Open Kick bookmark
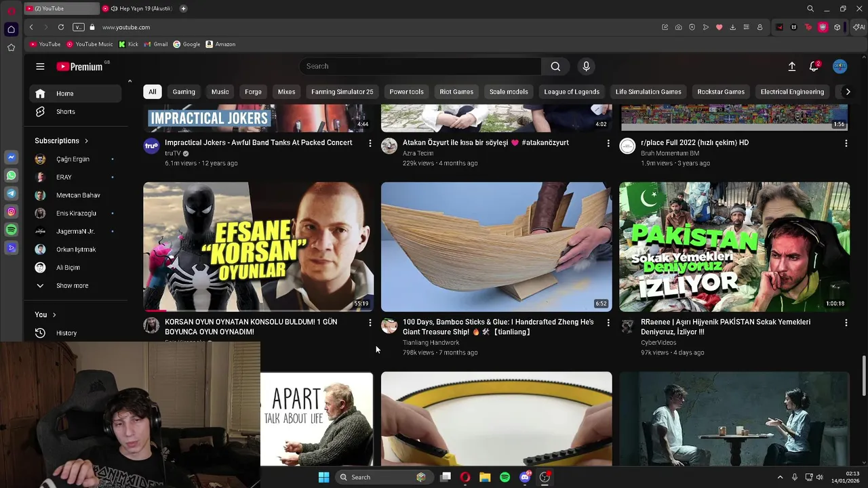Image resolution: width=868 pixels, height=488 pixels. coord(128,44)
